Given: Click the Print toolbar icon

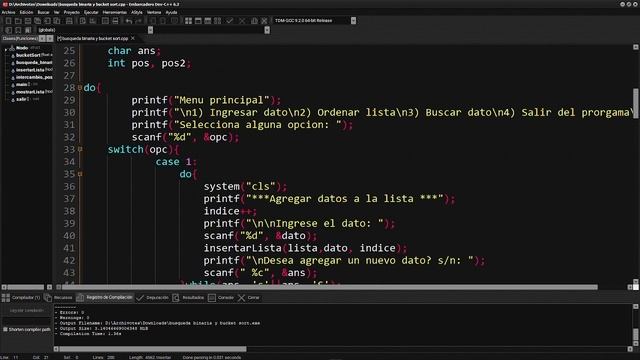Looking at the screenshot, I should [x=69, y=21].
